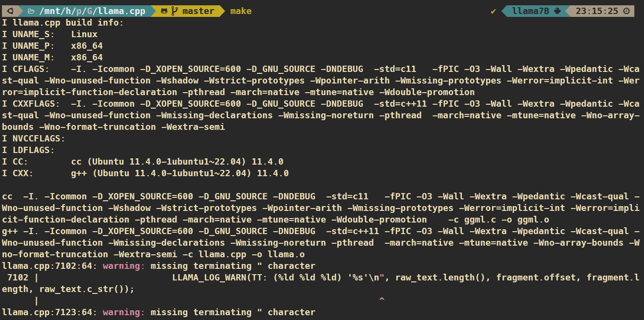Click the folder icon before the path

click(31, 11)
